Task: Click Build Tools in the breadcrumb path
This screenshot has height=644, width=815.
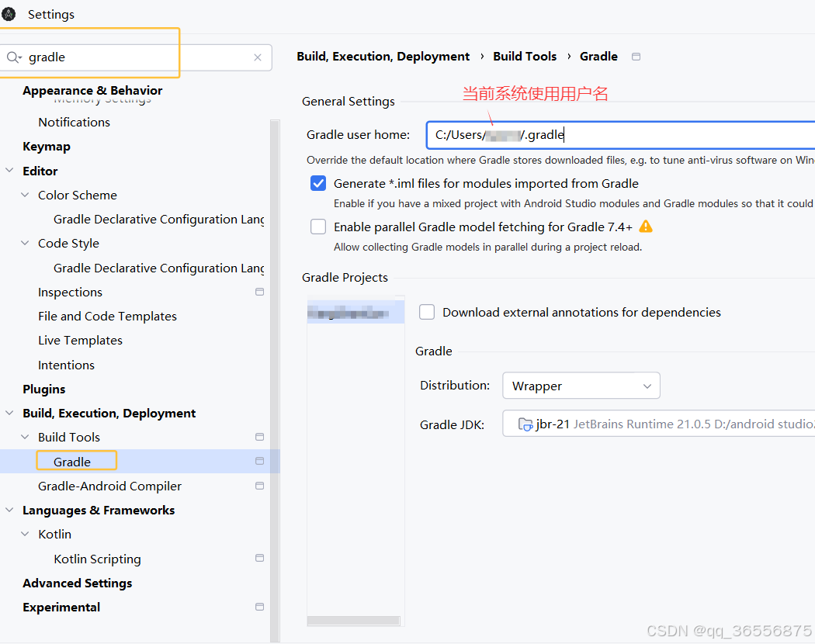Action: pyautogui.click(x=525, y=56)
